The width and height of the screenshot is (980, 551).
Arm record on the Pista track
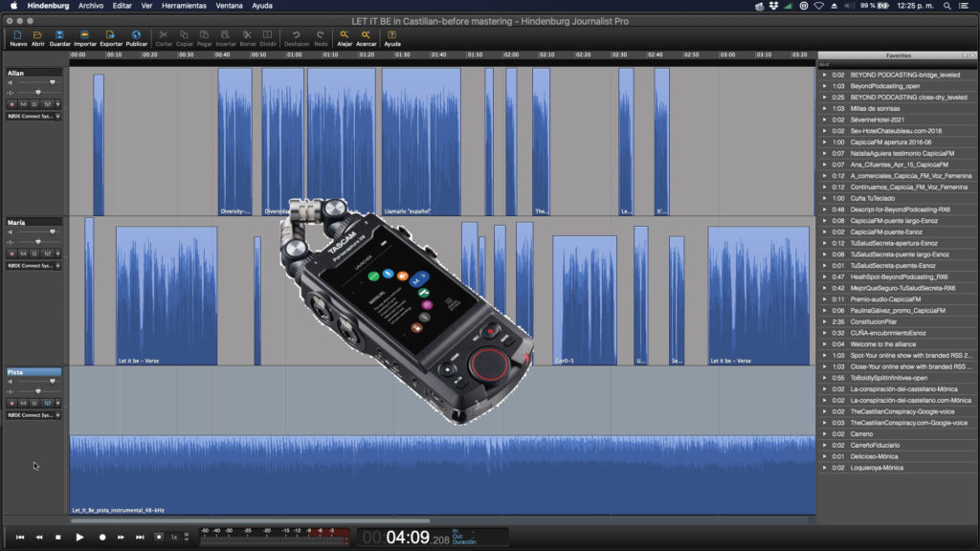pos(11,403)
